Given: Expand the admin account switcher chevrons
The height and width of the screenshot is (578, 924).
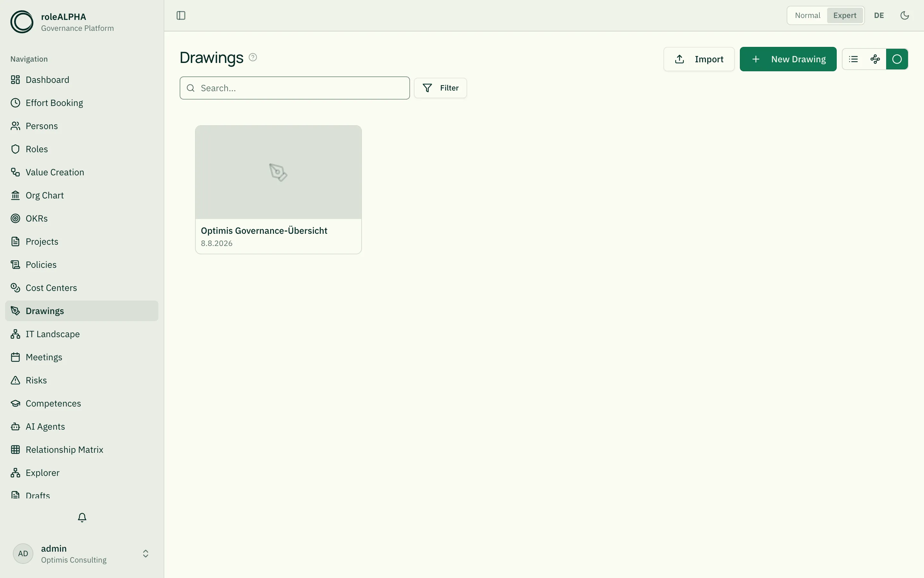Looking at the screenshot, I should pos(145,554).
